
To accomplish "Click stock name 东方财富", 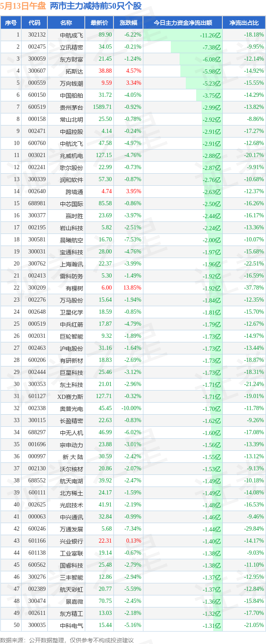I will [71, 59].
